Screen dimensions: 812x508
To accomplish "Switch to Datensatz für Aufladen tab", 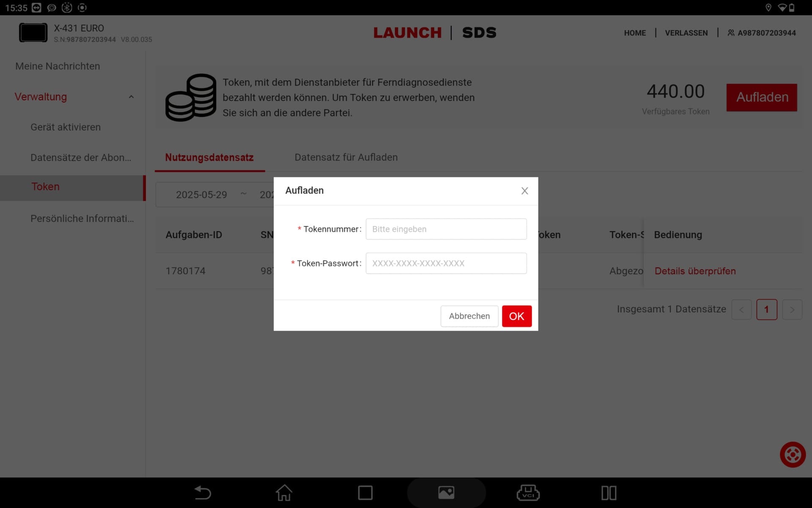I will point(346,157).
